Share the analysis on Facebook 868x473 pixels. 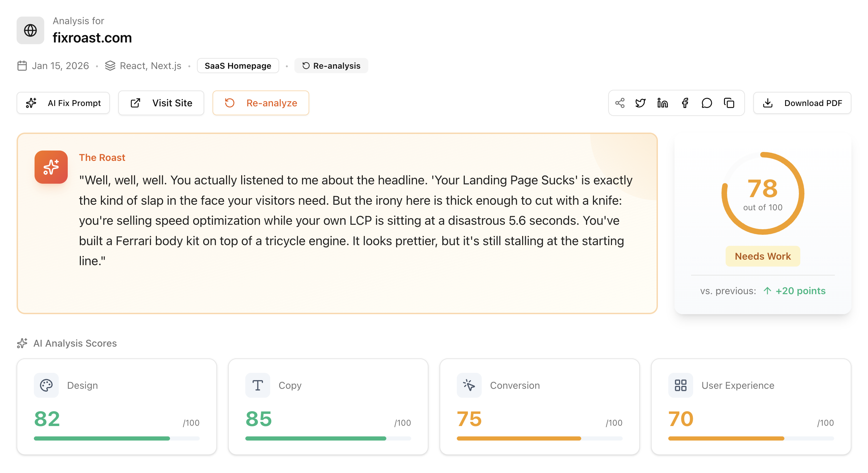click(x=685, y=103)
